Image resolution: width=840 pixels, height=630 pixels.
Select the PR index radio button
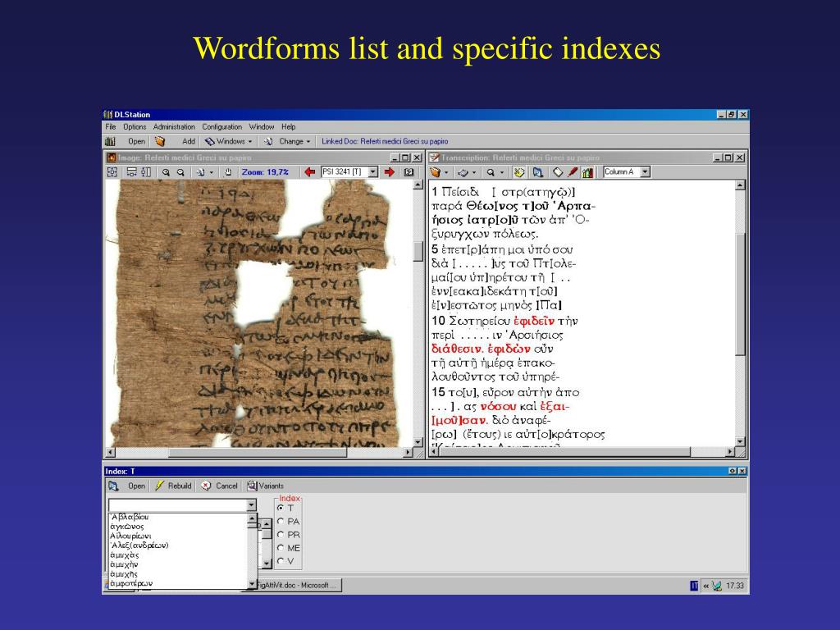(x=281, y=535)
